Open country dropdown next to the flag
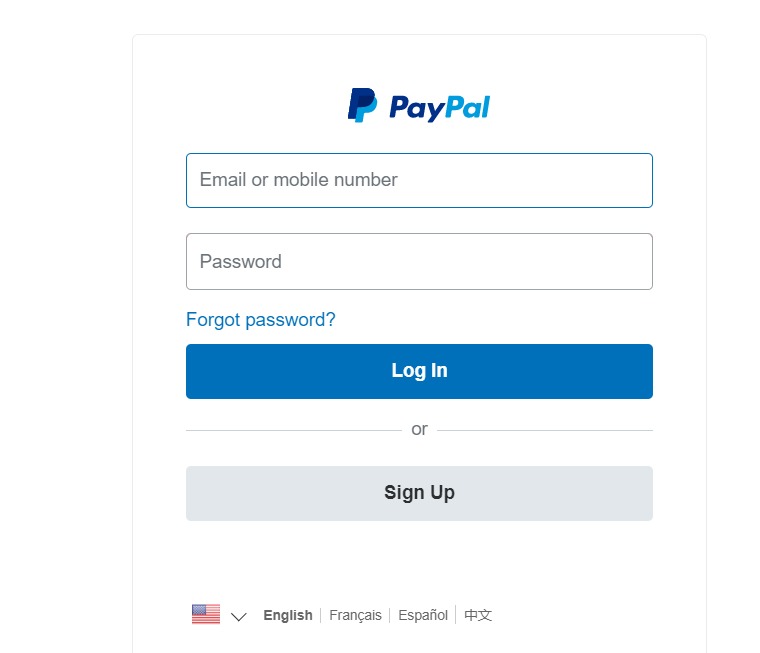 (x=238, y=616)
